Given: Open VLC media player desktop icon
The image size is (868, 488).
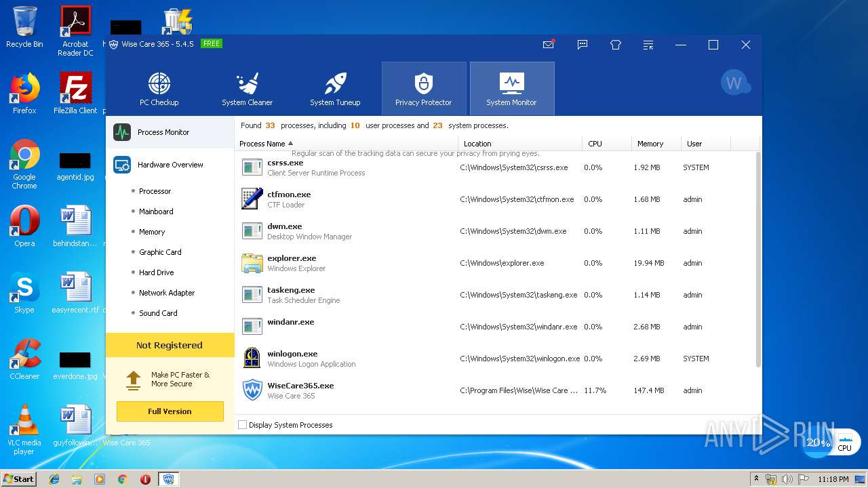Looking at the screenshot, I should 24,430.
